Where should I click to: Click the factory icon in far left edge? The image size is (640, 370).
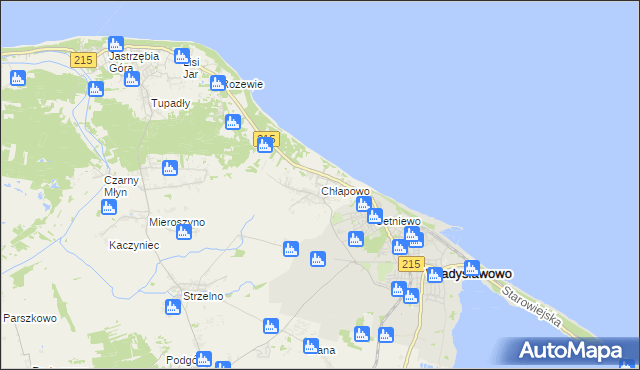[x=18, y=78]
